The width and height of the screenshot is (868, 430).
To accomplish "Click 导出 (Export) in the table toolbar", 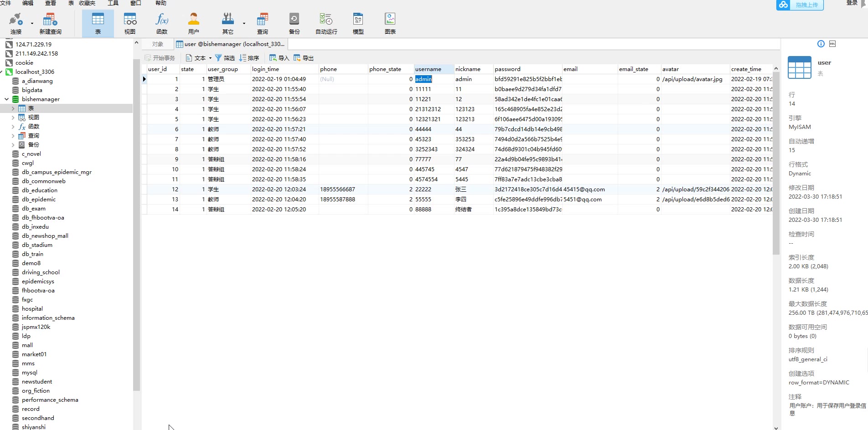I will [x=304, y=58].
